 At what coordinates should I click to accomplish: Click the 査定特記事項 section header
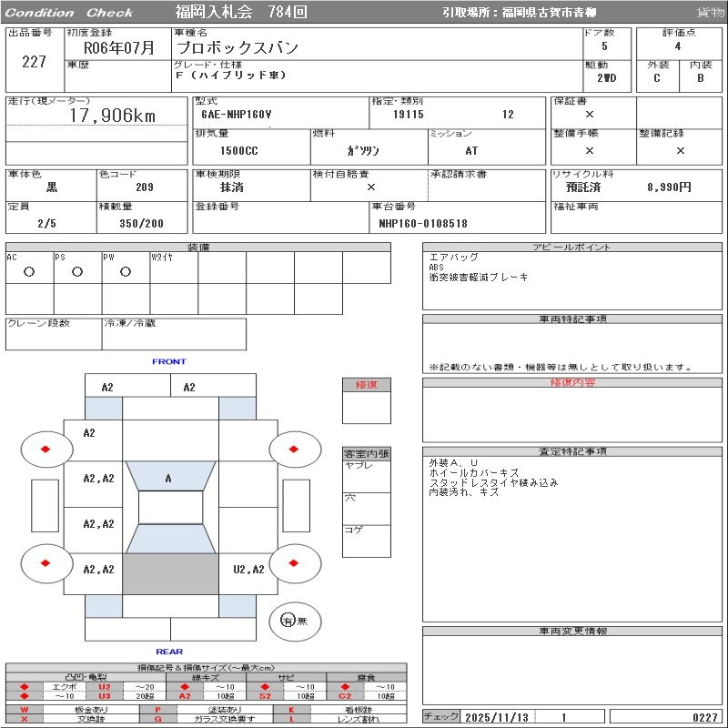572,451
